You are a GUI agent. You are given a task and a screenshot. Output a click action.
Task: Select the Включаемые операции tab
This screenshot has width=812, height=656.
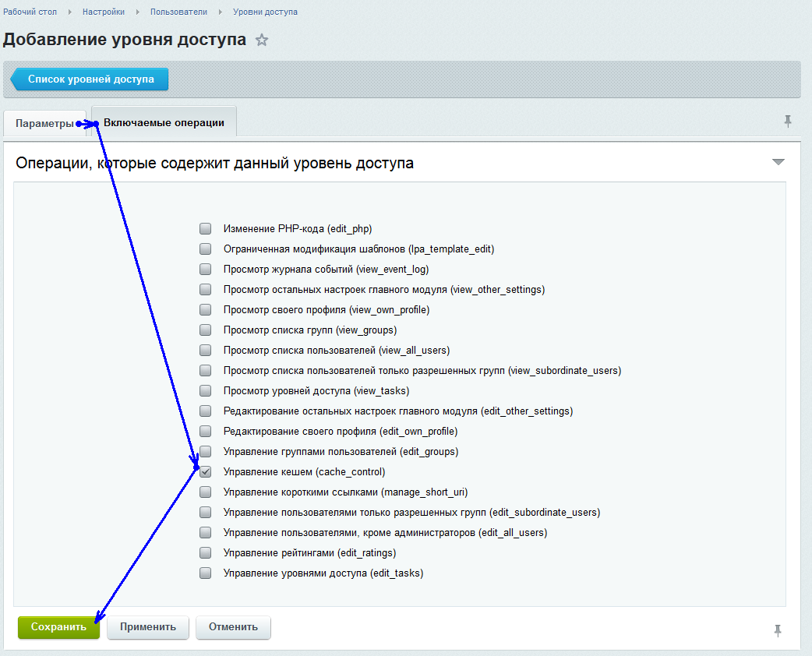point(164,122)
